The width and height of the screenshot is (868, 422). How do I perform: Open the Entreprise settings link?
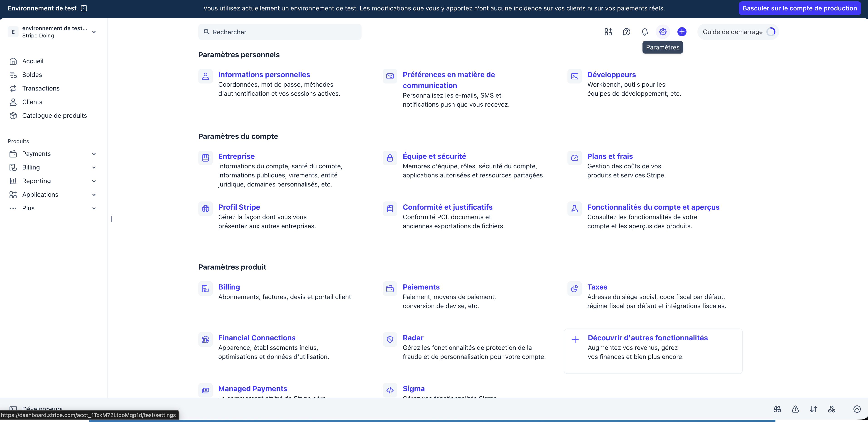click(236, 156)
